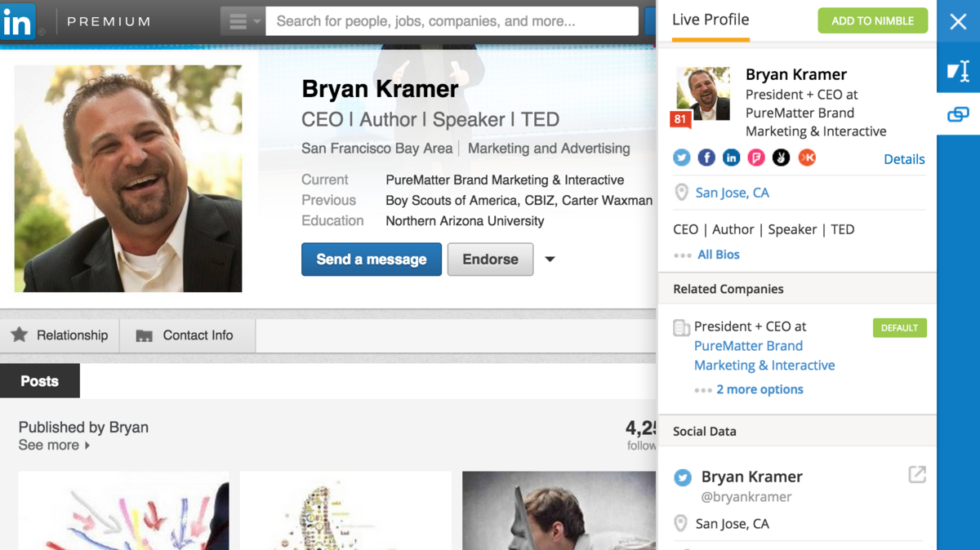The image size is (980, 550).
Task: Open Bryan Kramer's Twitter profile icon
Action: tap(681, 157)
